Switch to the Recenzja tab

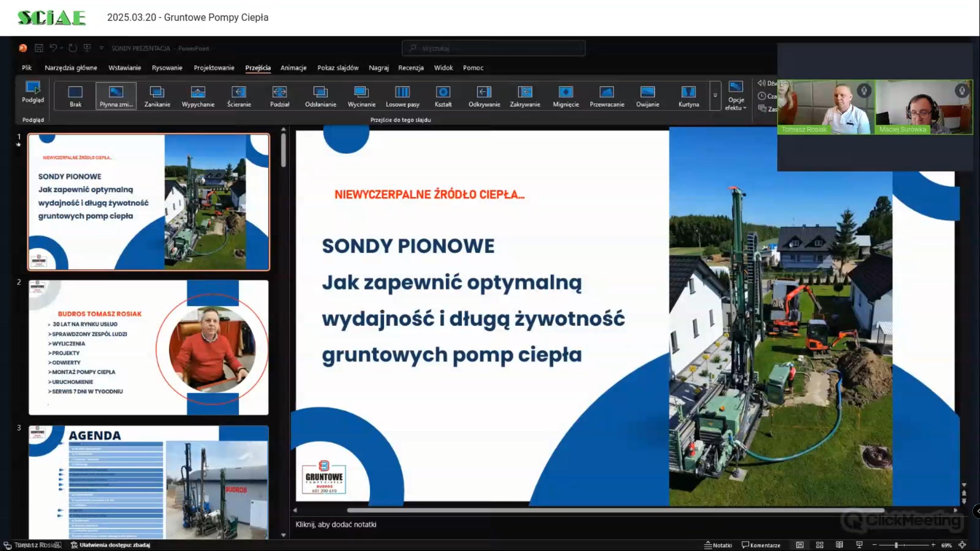(x=411, y=68)
